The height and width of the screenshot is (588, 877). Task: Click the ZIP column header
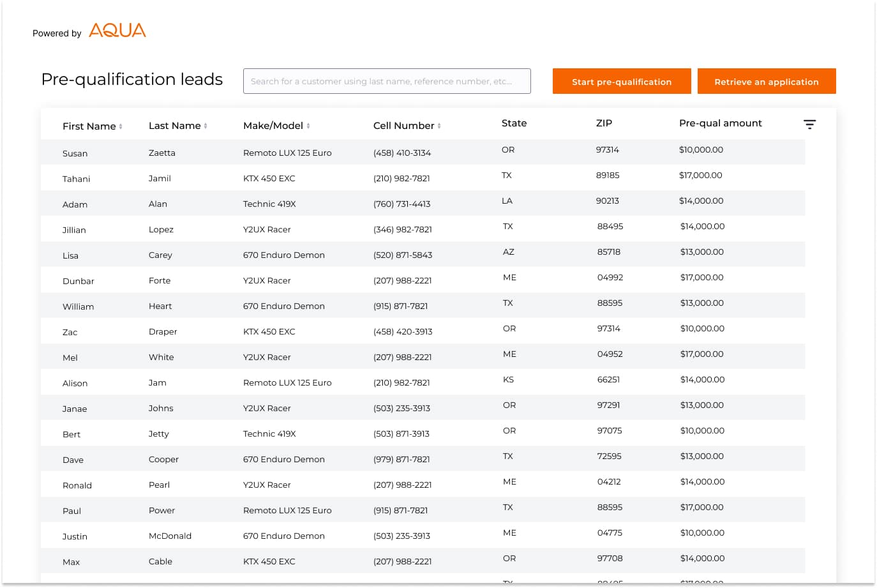click(604, 123)
